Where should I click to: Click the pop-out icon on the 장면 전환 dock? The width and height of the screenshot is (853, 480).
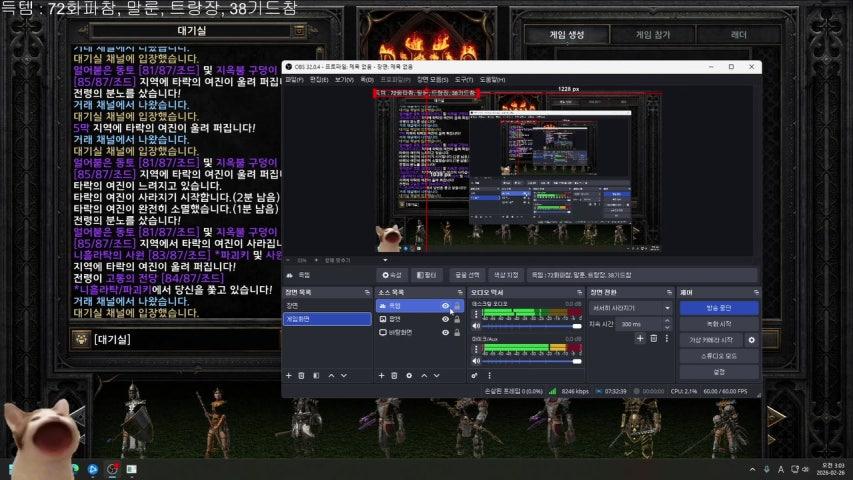click(669, 293)
